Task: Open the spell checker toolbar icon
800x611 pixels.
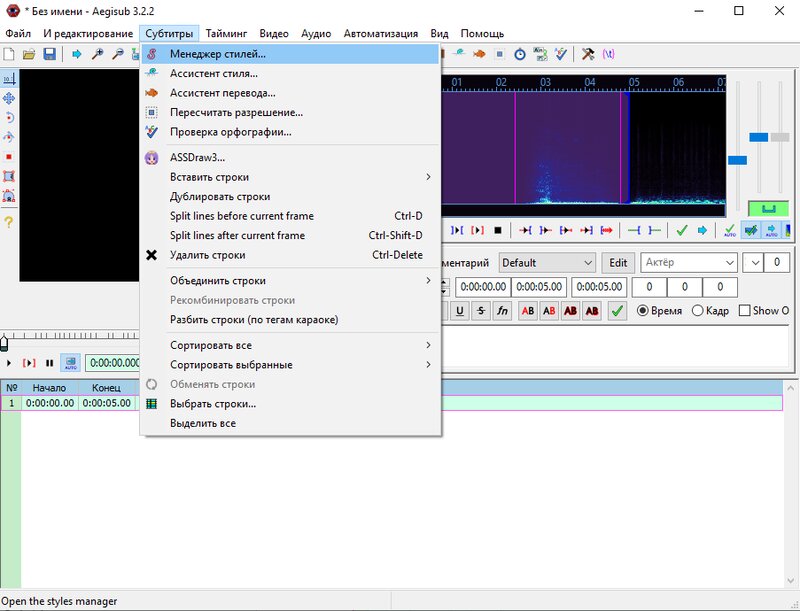Action: pyautogui.click(x=560, y=54)
